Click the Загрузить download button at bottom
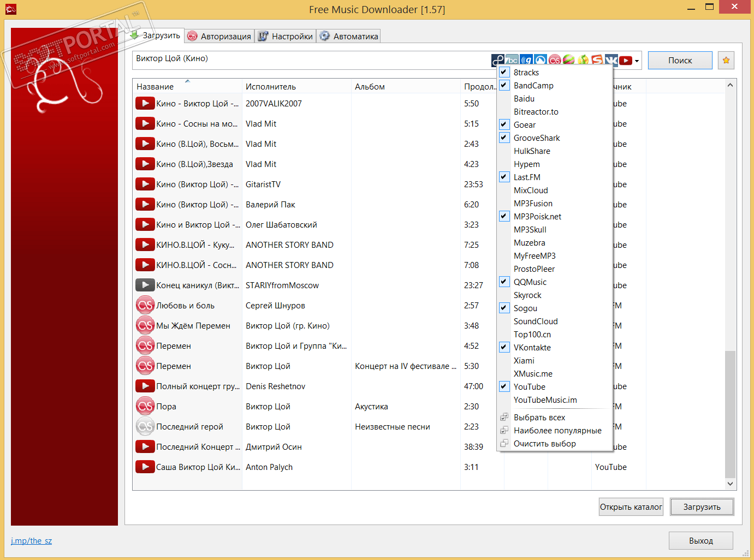The image size is (754, 560). click(702, 507)
